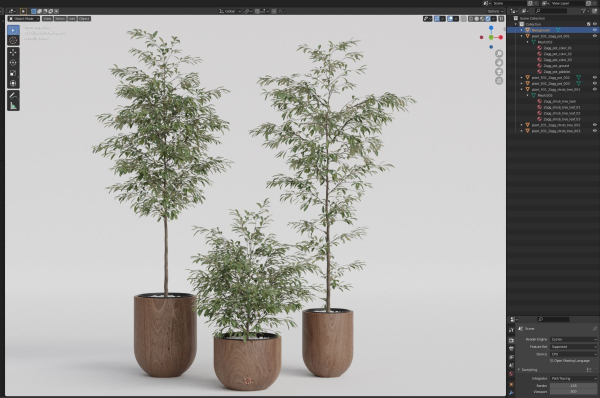This screenshot has width=600, height=398.
Task: Open the Scene properties tab icon
Action: 512,365
